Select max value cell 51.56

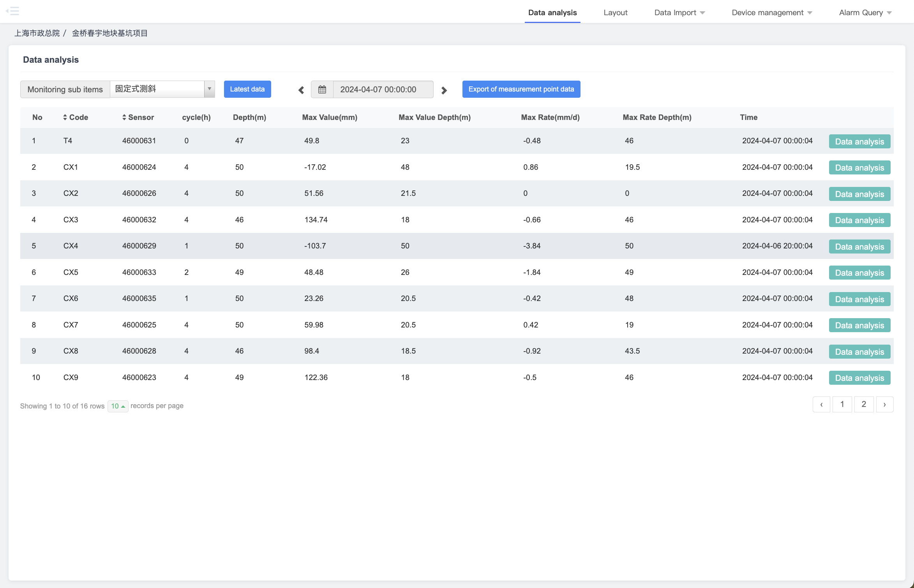314,193
